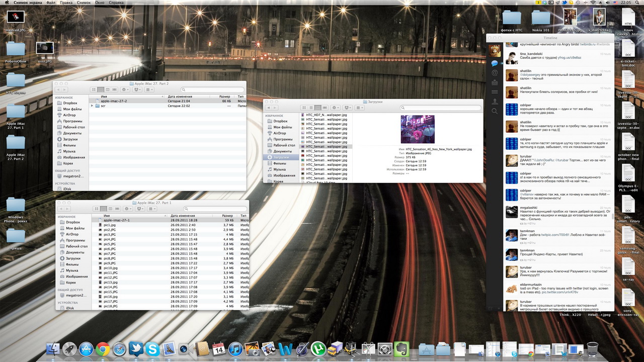Open the Правка menu
Image resolution: width=644 pixels, height=362 pixels.
[x=66, y=3]
